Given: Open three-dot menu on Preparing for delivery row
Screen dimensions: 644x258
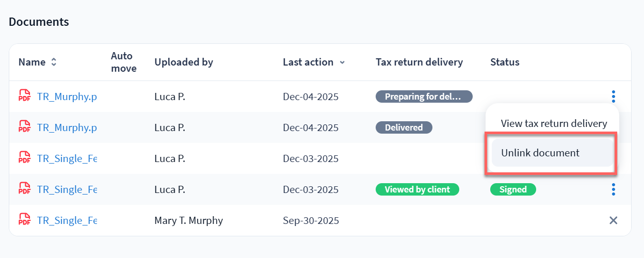Looking at the screenshot, I should (613, 96).
